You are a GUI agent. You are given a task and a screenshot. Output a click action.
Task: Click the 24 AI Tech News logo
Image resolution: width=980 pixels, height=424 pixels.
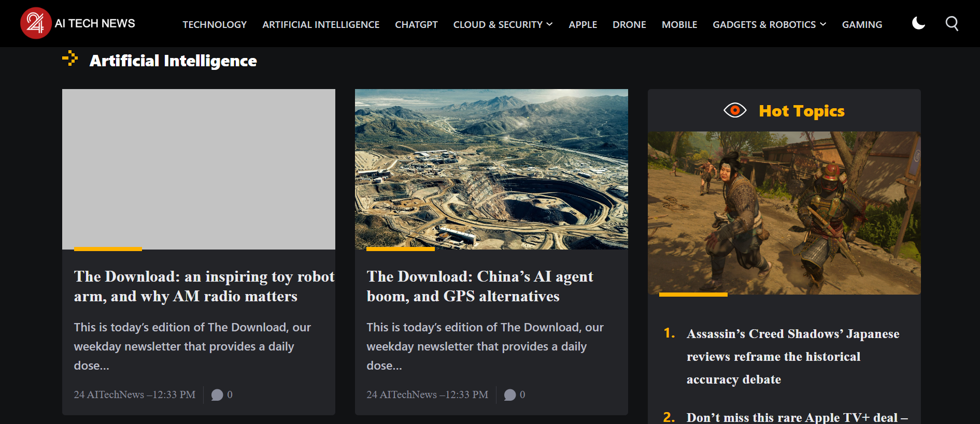[x=36, y=23]
